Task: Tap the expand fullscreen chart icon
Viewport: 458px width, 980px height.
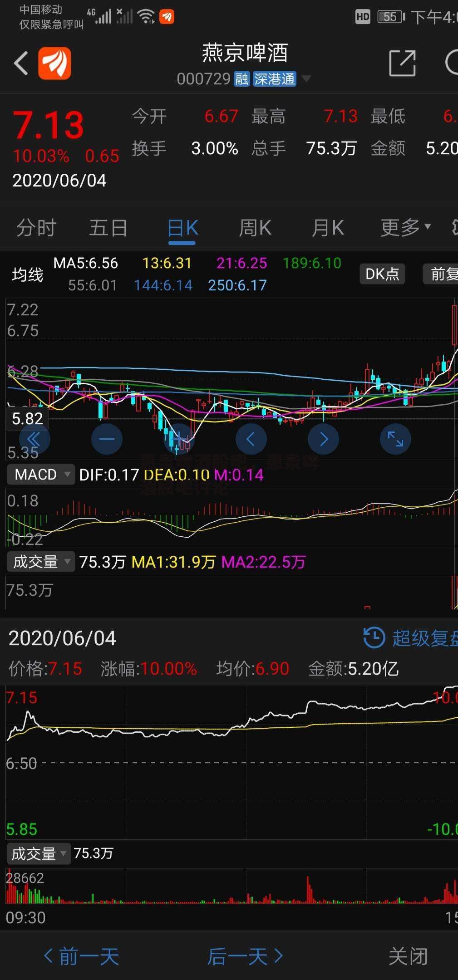Action: pos(395,439)
